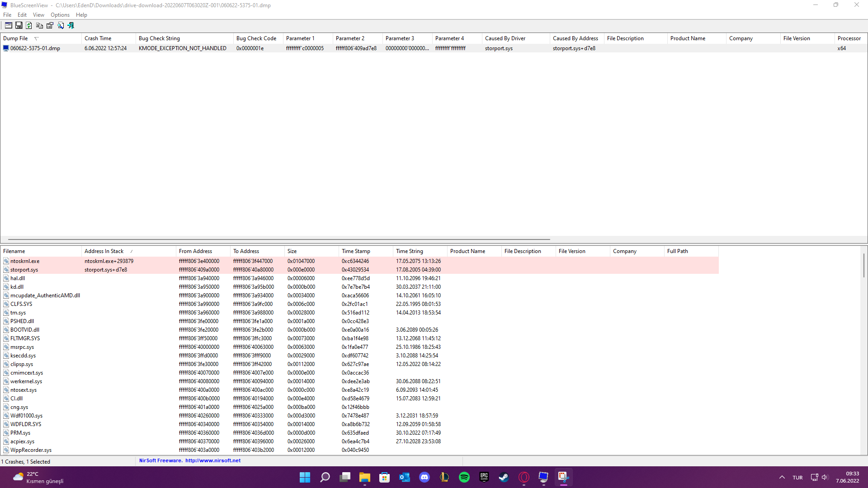
Task: Open the Edit menu
Action: [22, 15]
